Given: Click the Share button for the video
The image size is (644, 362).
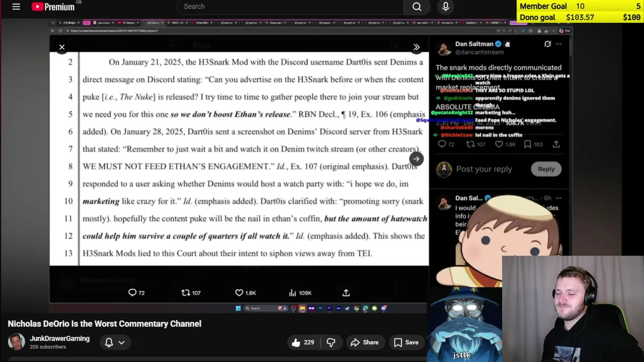Looking at the screenshot, I should tap(364, 342).
